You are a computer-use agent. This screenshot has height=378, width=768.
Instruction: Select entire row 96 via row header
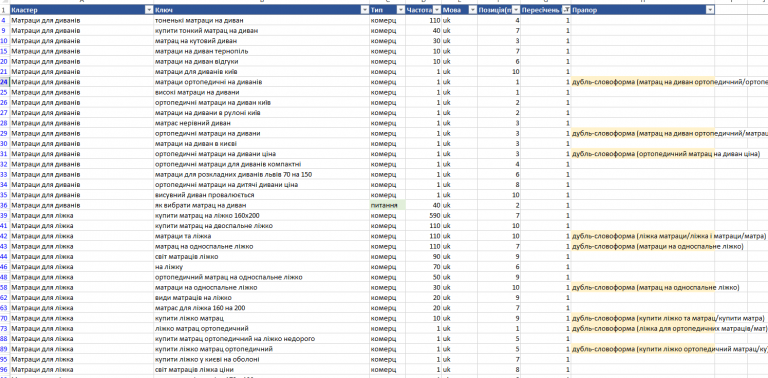(x=4, y=370)
